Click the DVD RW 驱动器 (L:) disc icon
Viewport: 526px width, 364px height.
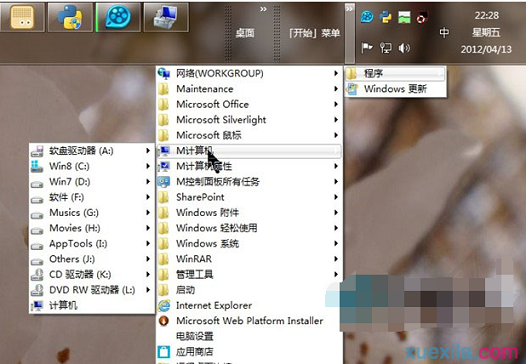[37, 290]
